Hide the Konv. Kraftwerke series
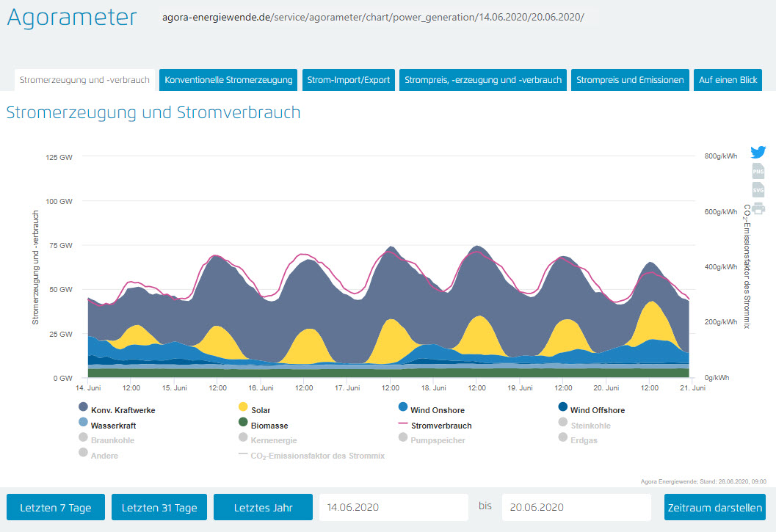The height and width of the screenshot is (532, 776). [122, 410]
